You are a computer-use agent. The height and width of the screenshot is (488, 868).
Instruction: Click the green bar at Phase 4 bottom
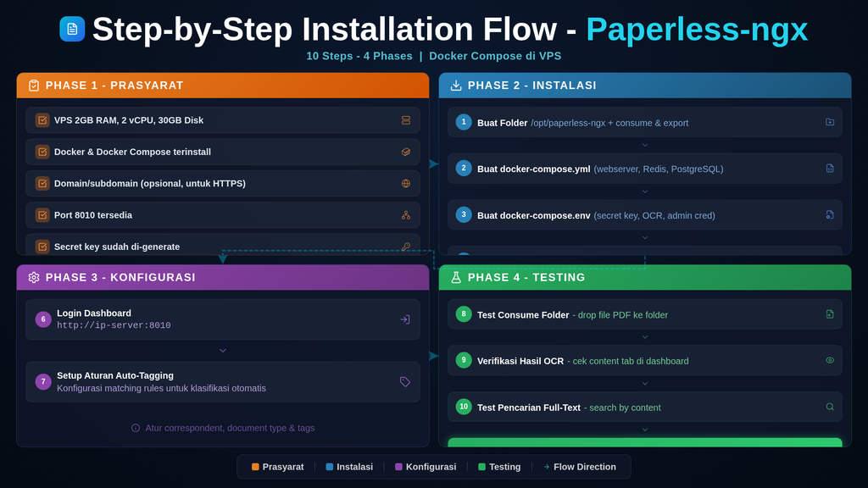[x=645, y=442]
